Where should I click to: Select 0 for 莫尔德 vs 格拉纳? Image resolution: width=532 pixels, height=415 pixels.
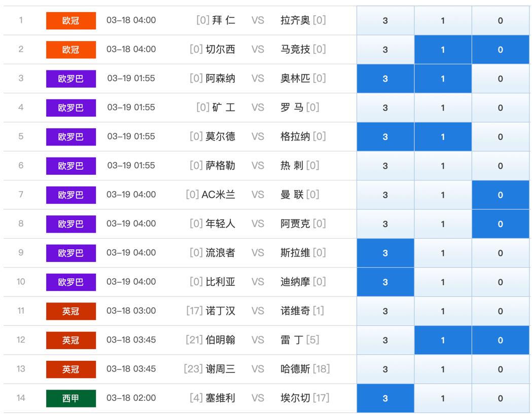(x=501, y=137)
